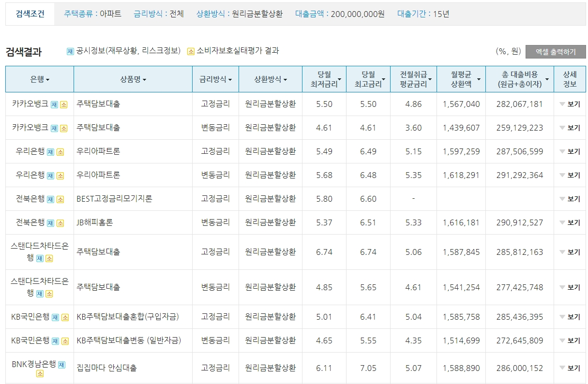This screenshot has width=588, height=384.
Task: Click 소 icon in 우리은행 고정금리 row
Action: coord(60,152)
